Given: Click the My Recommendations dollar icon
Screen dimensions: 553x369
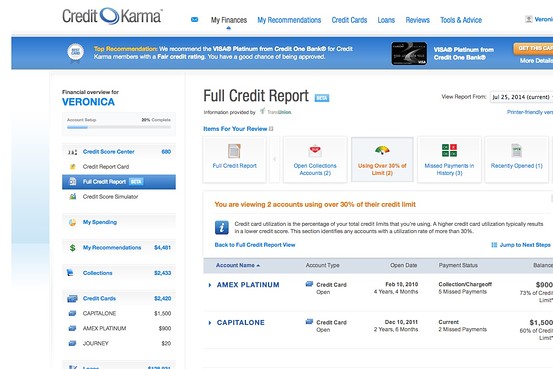Looking at the screenshot, I should click(x=72, y=248).
